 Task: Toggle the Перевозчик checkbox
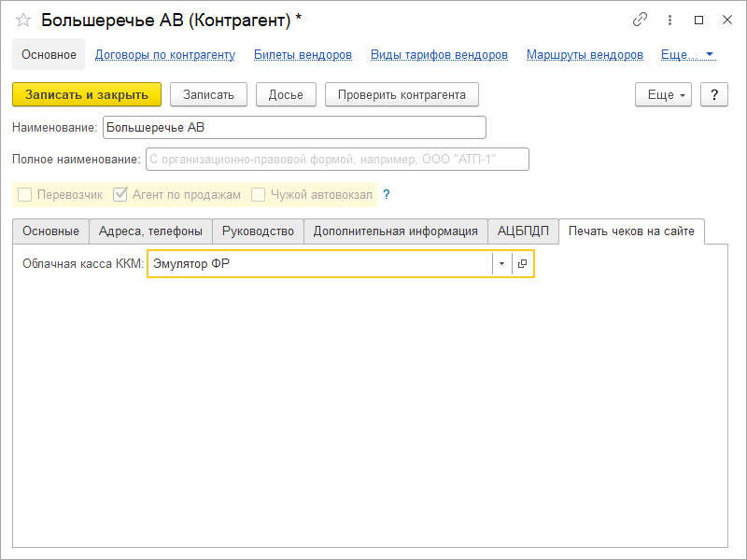(x=25, y=195)
